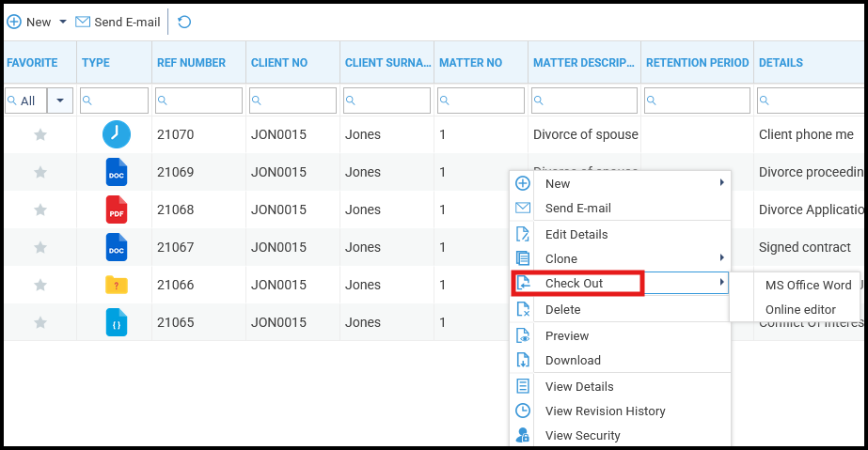Click the DOC file icon for 21067
The width and height of the screenshot is (868, 450).
coord(116,247)
